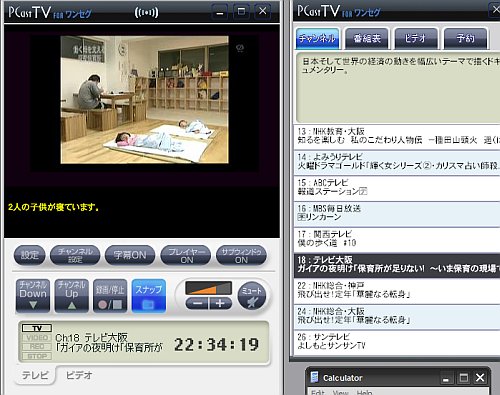The image size is (500, 395).
Task: Switch to the テレビ bottom tab
Action: [x=35, y=375]
